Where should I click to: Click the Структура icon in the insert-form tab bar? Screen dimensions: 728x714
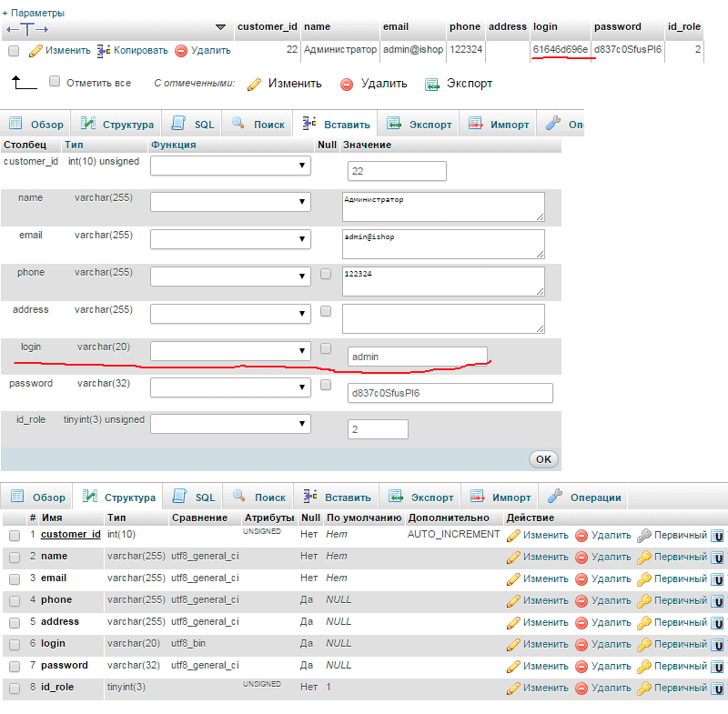pos(87,123)
